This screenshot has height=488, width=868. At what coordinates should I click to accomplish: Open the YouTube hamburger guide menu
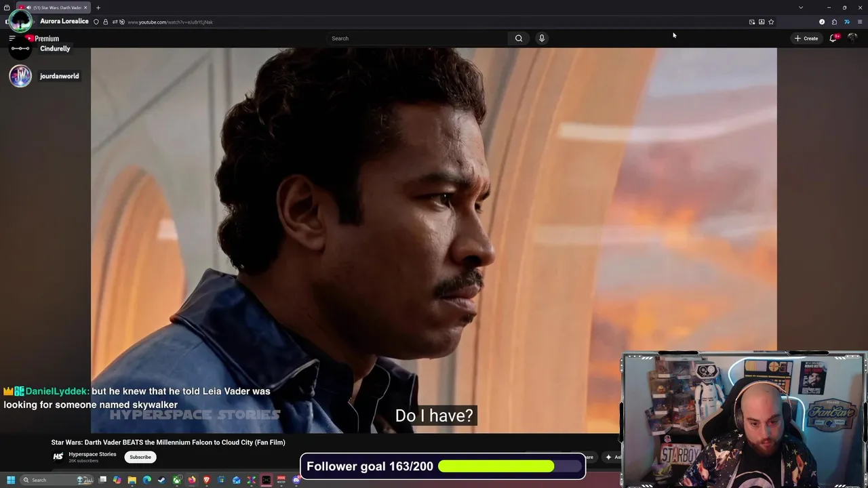pyautogui.click(x=12, y=39)
